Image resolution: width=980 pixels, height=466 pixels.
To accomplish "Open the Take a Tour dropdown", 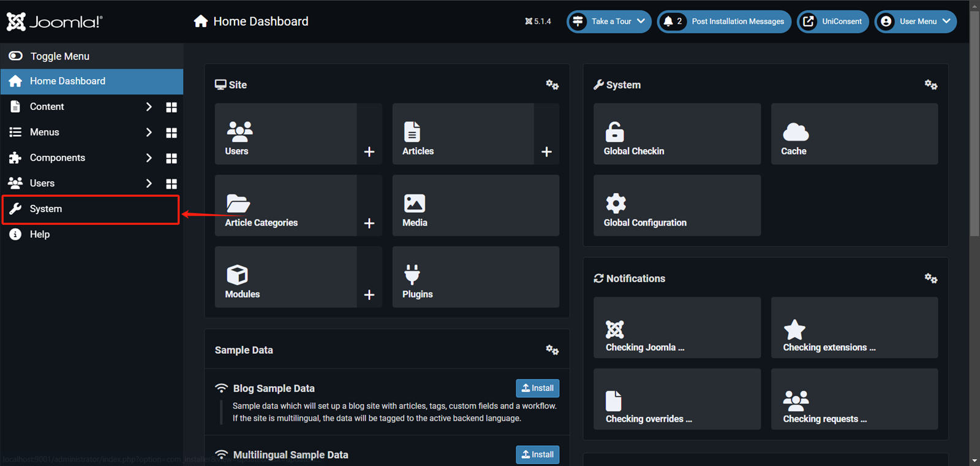I will (x=609, y=21).
